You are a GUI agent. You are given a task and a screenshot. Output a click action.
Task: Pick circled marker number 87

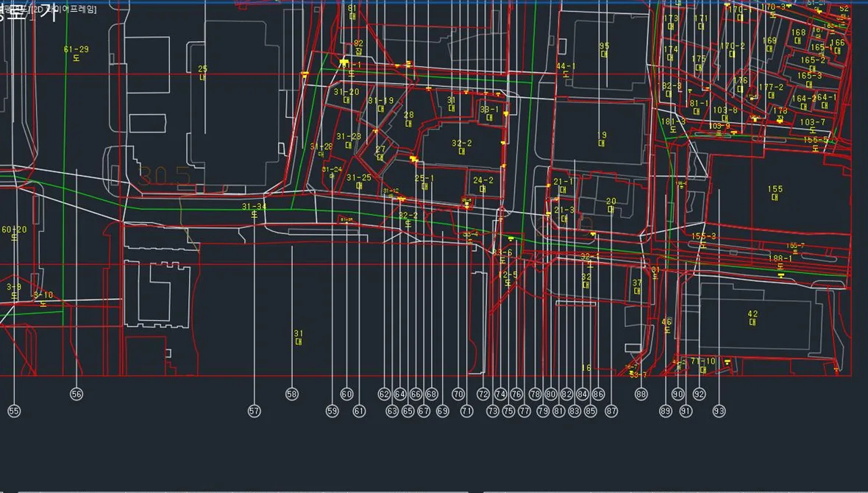pos(611,411)
